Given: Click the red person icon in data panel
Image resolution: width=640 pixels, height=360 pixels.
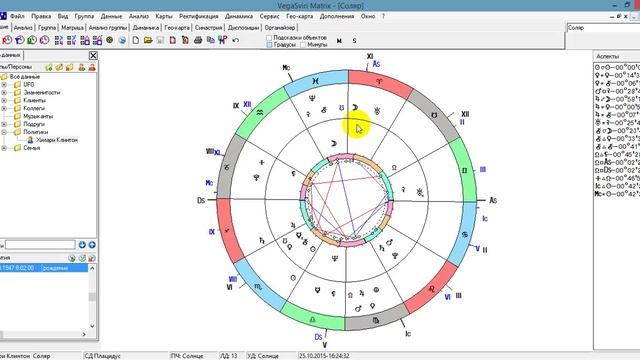Looking at the screenshot, I should (92, 67).
